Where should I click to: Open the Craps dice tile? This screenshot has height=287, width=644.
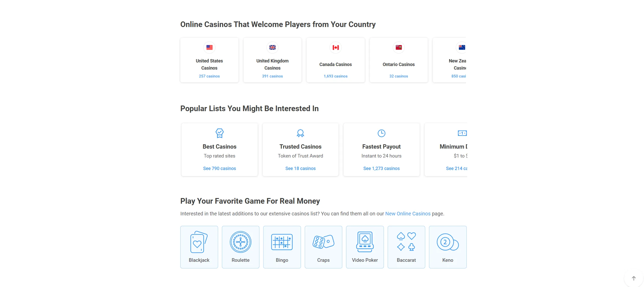323,247
